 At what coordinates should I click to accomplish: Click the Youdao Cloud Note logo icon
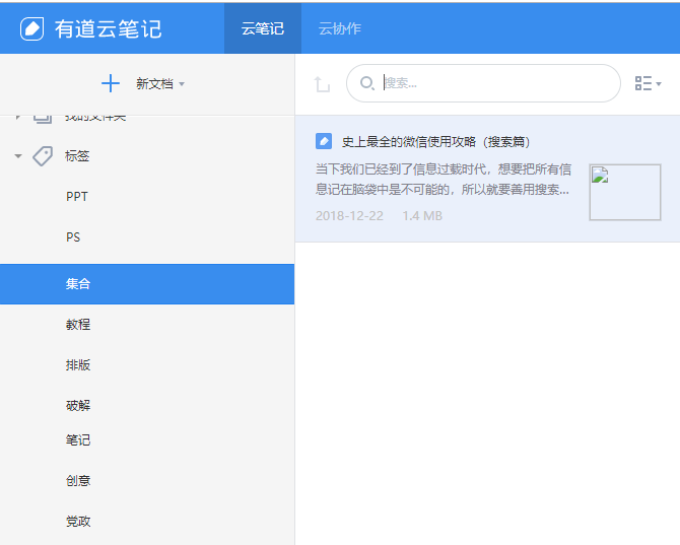coord(32,29)
